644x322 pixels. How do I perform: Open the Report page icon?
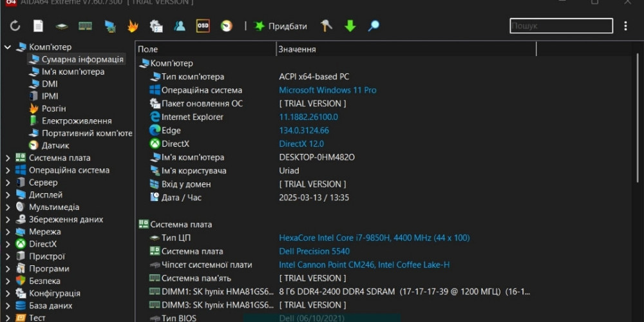pos(38,26)
